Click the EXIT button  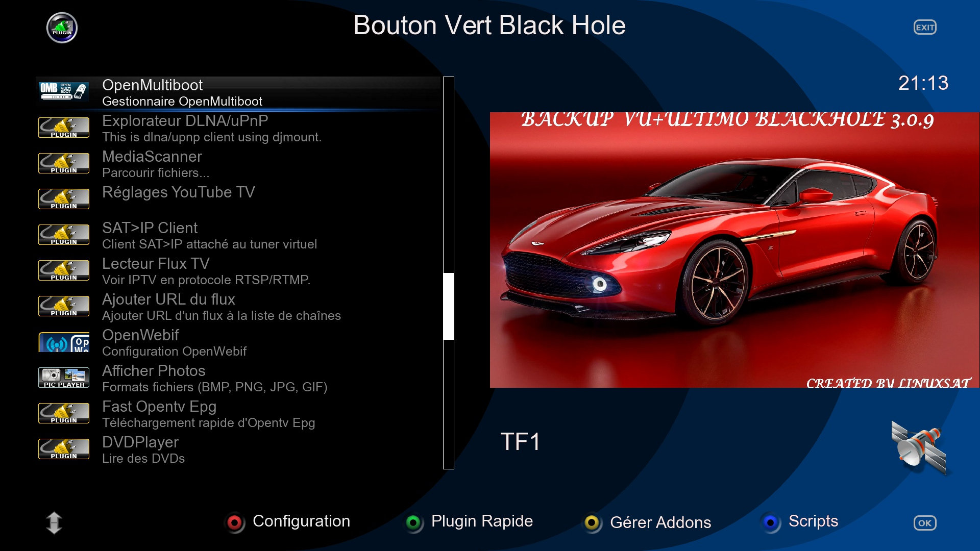click(x=924, y=28)
